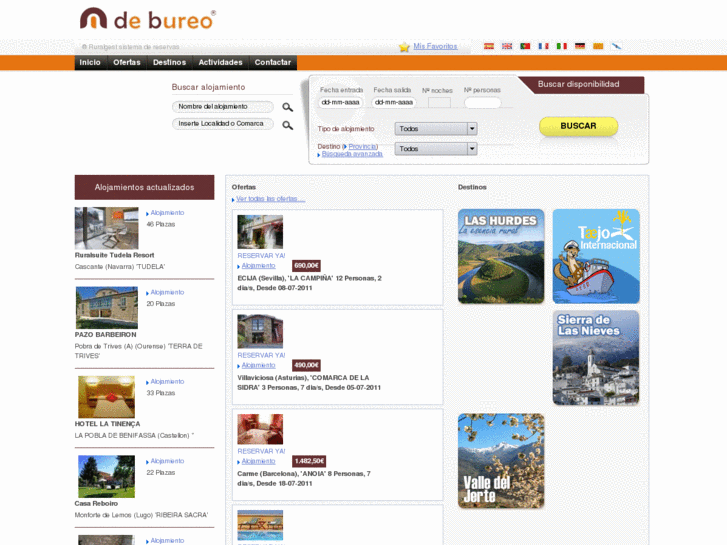Open the Las Hurdes destination banner
This screenshot has width=727, height=545.
tap(501, 256)
